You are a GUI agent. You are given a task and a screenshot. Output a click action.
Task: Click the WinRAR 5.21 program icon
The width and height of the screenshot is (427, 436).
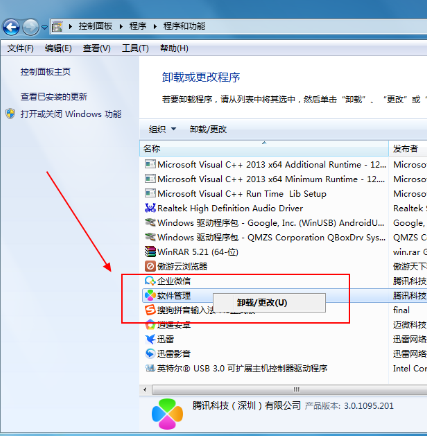pos(150,252)
